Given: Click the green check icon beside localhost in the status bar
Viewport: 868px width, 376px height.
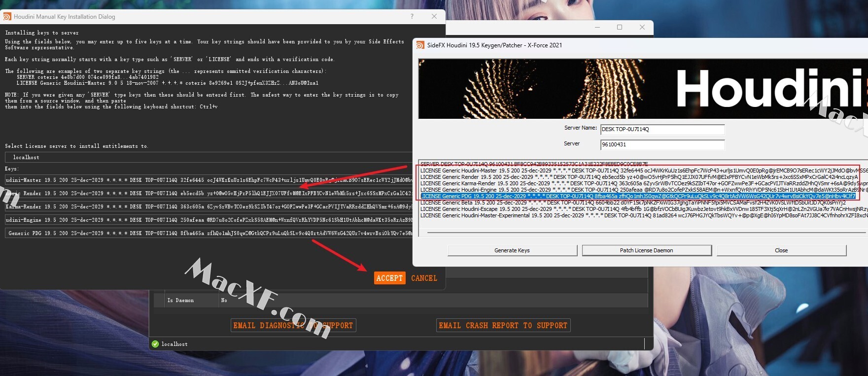Looking at the screenshot, I should 155,344.
